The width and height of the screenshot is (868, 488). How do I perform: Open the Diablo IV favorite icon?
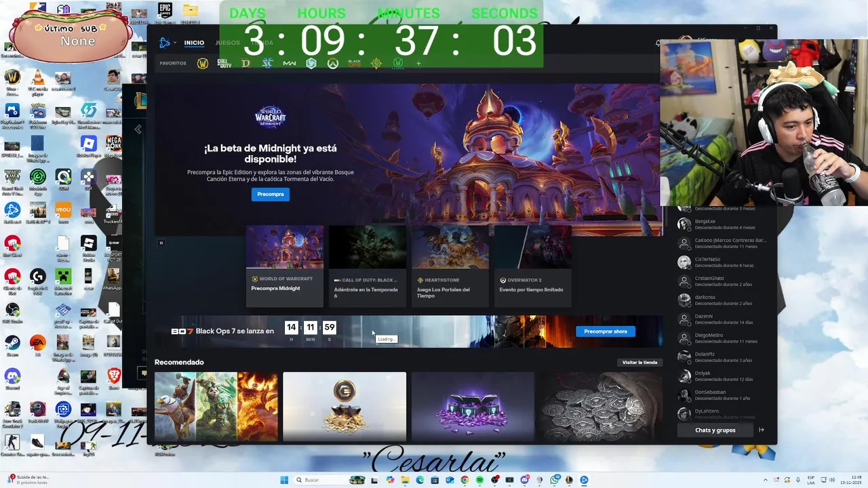(245, 63)
